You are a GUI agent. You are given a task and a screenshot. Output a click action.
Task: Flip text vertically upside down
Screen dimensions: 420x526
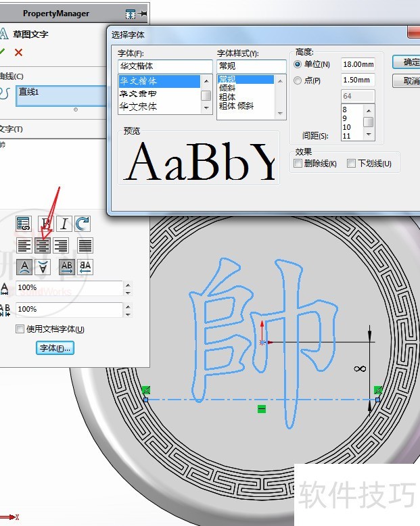43,267
